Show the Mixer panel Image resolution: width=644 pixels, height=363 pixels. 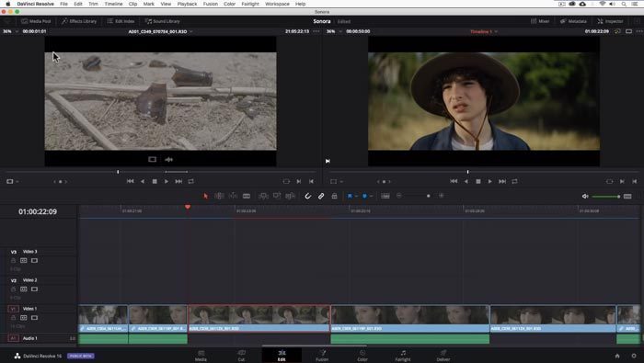pos(540,21)
